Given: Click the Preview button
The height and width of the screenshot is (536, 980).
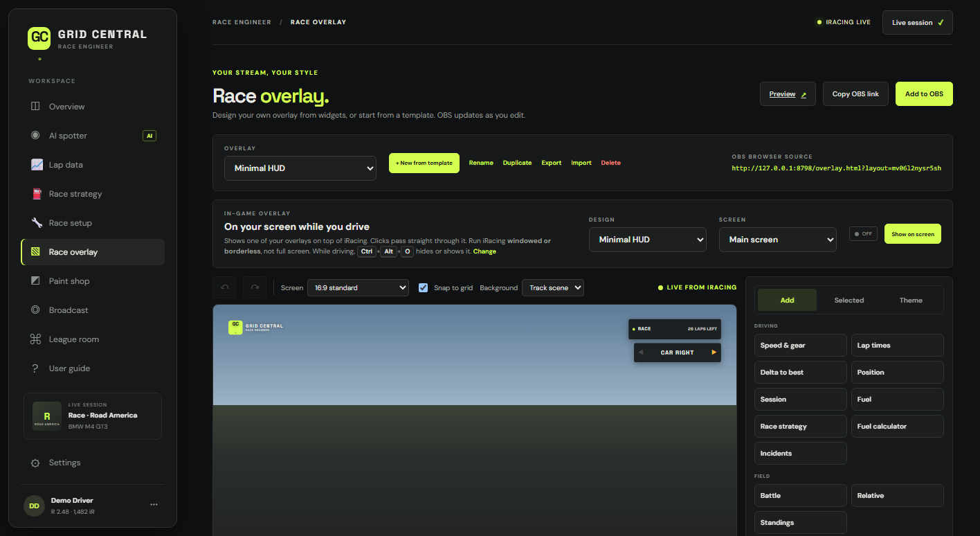Looking at the screenshot, I should 788,94.
